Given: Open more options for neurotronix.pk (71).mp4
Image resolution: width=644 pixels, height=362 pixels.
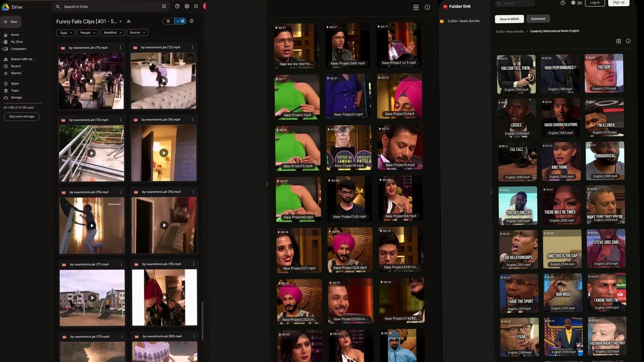Looking at the screenshot, I should click(120, 48).
